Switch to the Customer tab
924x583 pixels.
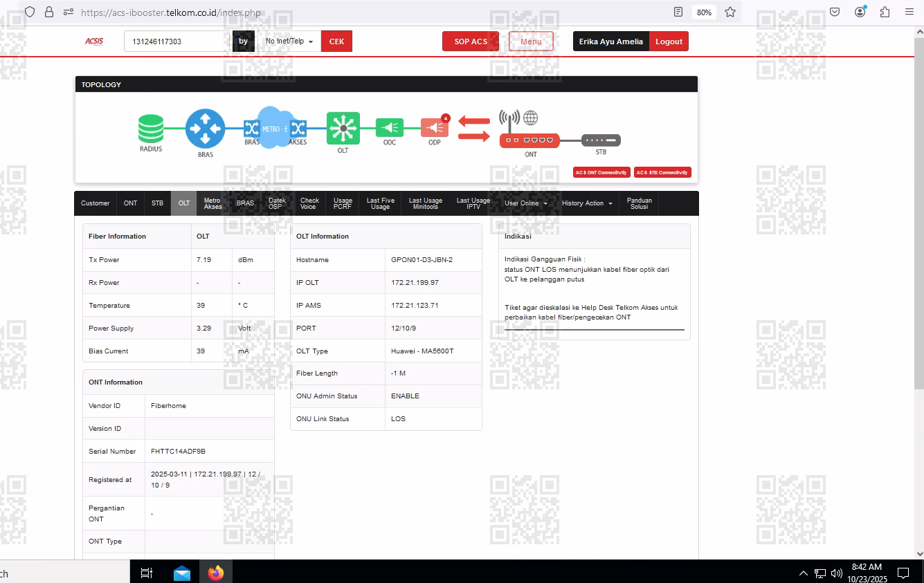click(96, 203)
